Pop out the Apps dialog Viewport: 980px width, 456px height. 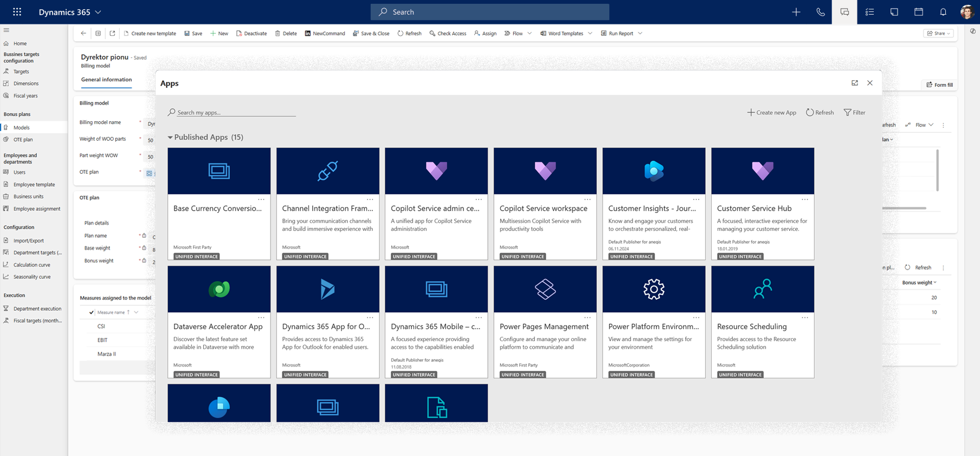(855, 83)
